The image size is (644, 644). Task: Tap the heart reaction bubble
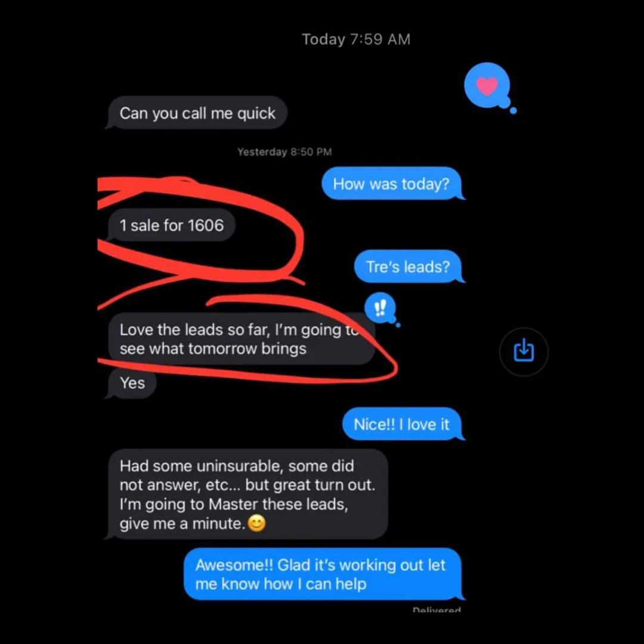point(489,86)
